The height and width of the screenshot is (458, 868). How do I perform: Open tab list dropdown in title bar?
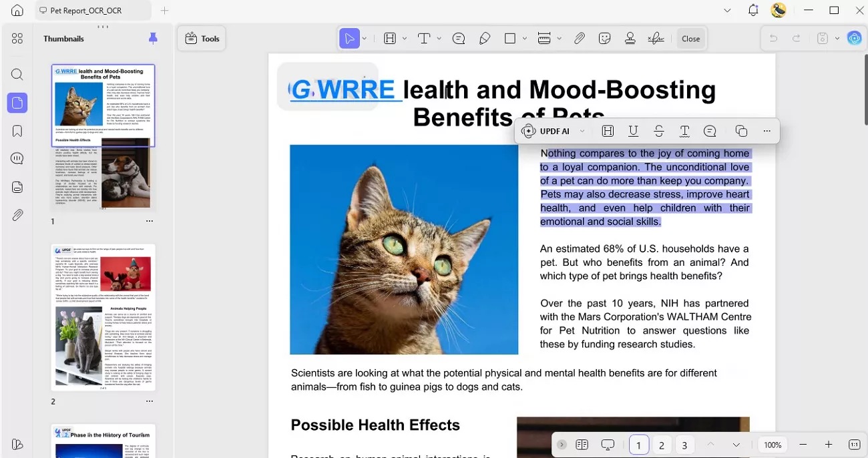click(x=727, y=11)
